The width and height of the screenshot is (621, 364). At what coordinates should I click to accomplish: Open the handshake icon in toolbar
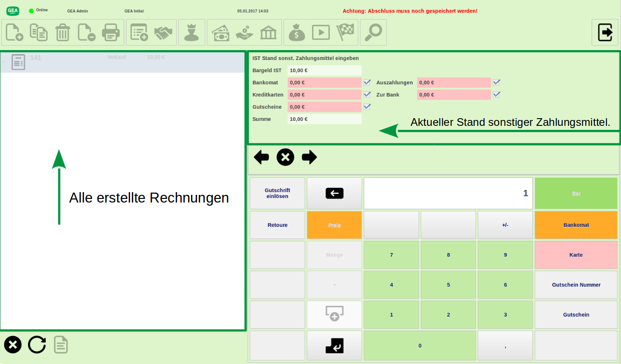pyautogui.click(x=163, y=32)
